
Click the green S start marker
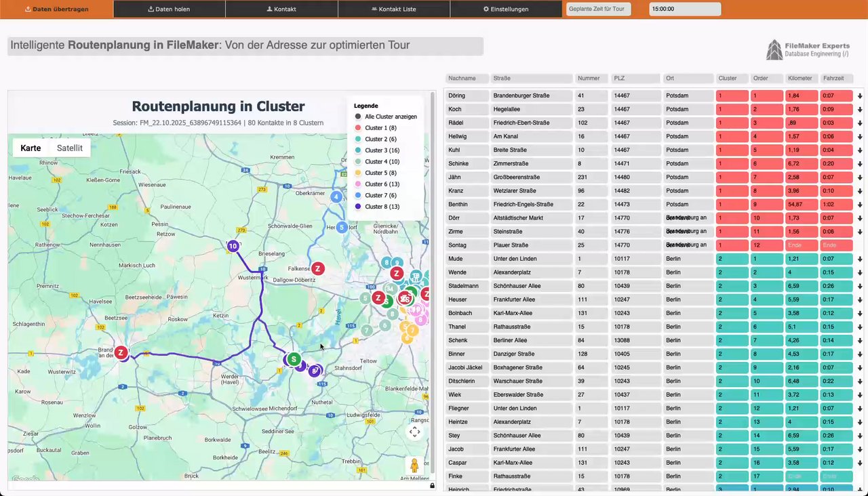(x=294, y=358)
